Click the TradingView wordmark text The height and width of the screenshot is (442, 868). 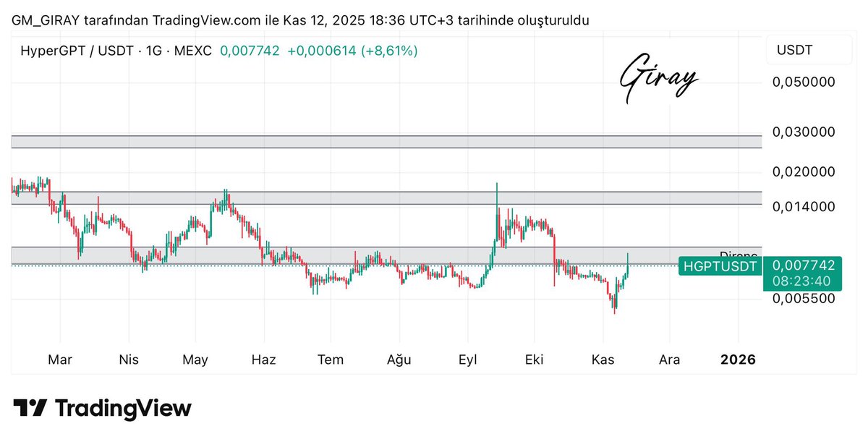click(124, 408)
